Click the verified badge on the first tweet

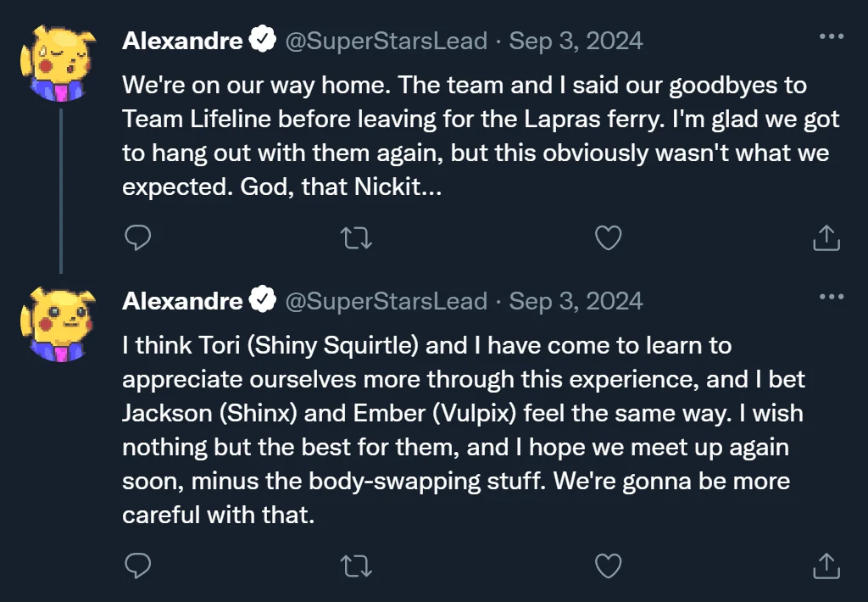pos(264,40)
